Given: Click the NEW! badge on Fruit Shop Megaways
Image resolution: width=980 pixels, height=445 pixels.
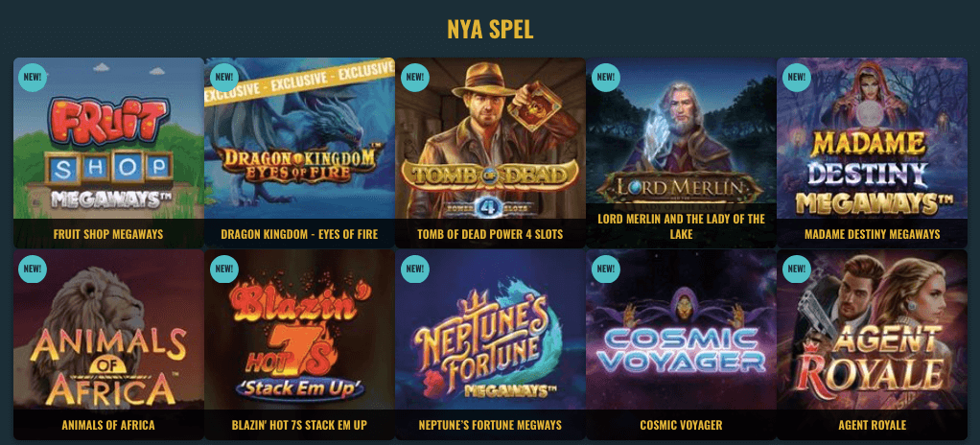Looking at the screenshot, I should click(x=33, y=78).
